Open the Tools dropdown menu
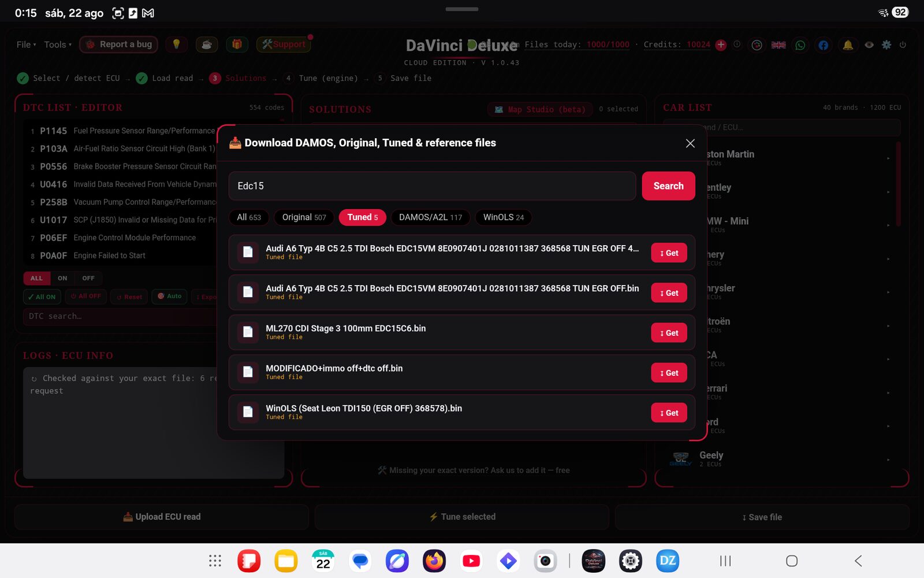Image resolution: width=924 pixels, height=578 pixels. [58, 45]
